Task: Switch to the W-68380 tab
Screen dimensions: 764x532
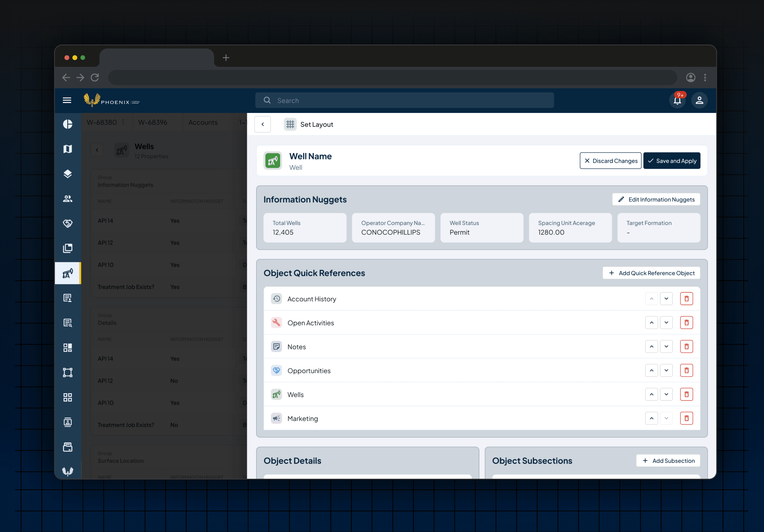Action: (102, 122)
